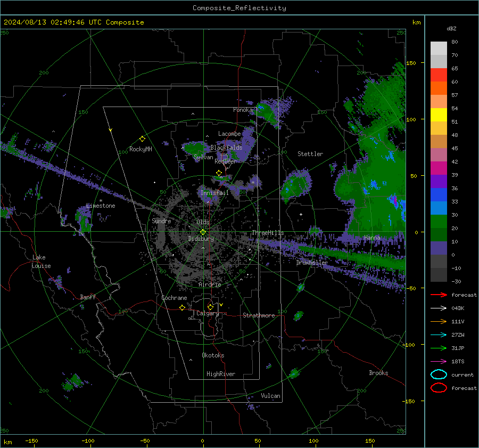Viewport: 479px width, 448px height.
Task: Select the indigo 0-10 dBZ color band
Action: tap(439, 248)
